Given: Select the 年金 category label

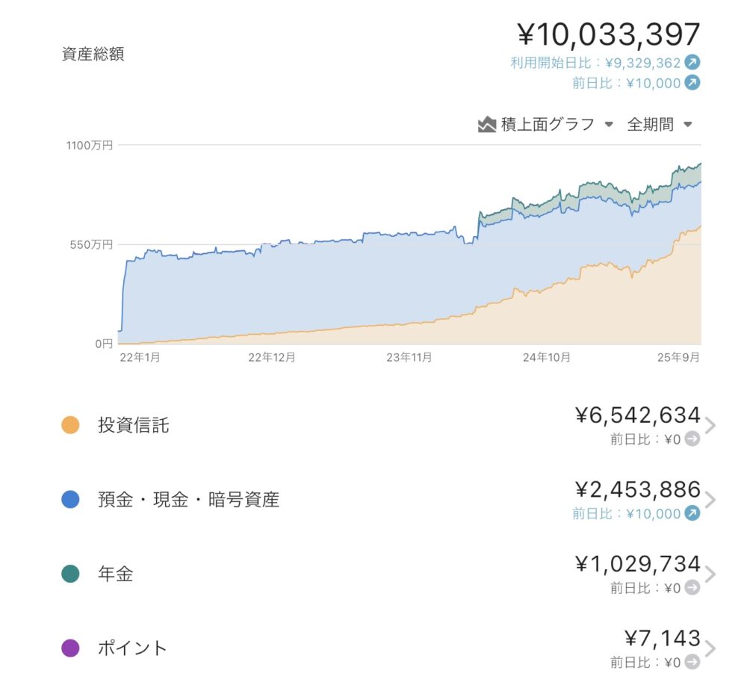Looking at the screenshot, I should coord(115,574).
